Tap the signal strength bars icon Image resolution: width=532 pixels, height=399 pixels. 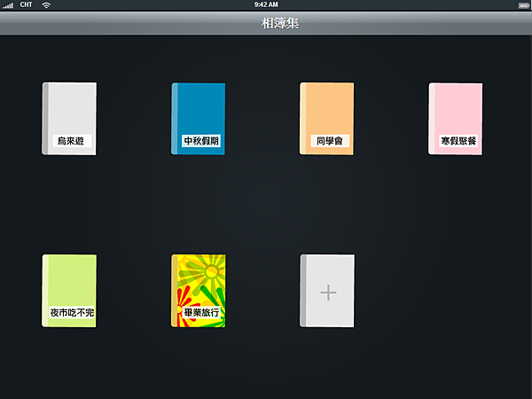pyautogui.click(x=8, y=5)
